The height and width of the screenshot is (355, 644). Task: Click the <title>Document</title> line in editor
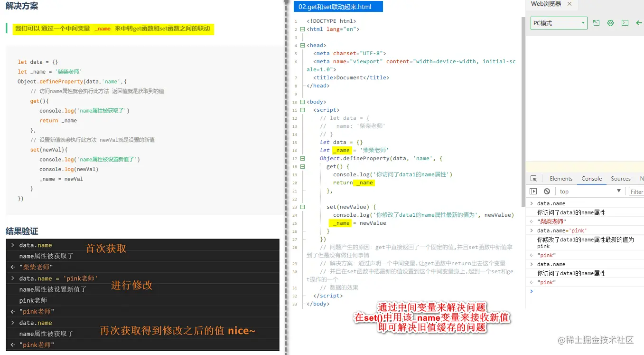tap(351, 77)
